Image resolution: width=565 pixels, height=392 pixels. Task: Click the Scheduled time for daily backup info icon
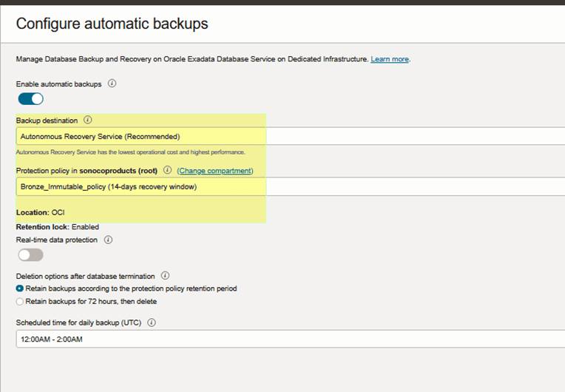tap(151, 322)
